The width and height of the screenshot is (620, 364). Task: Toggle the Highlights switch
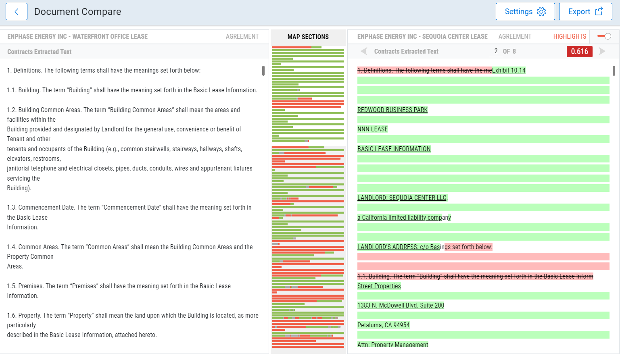tap(604, 36)
